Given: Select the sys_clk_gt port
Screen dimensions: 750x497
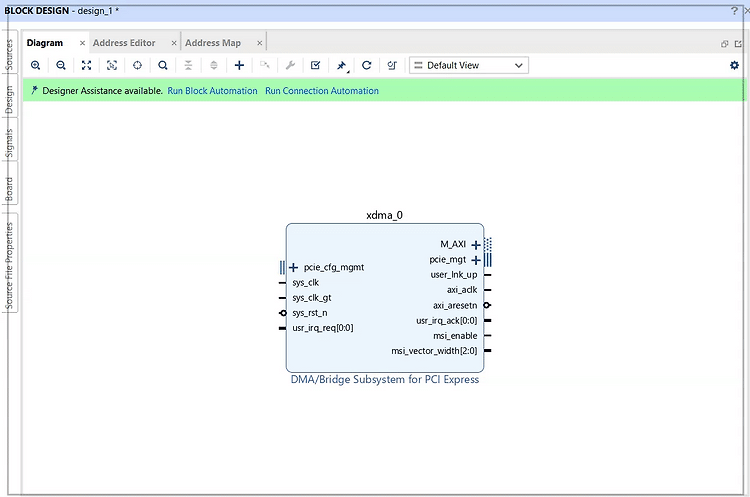Looking at the screenshot, I should (x=312, y=298).
